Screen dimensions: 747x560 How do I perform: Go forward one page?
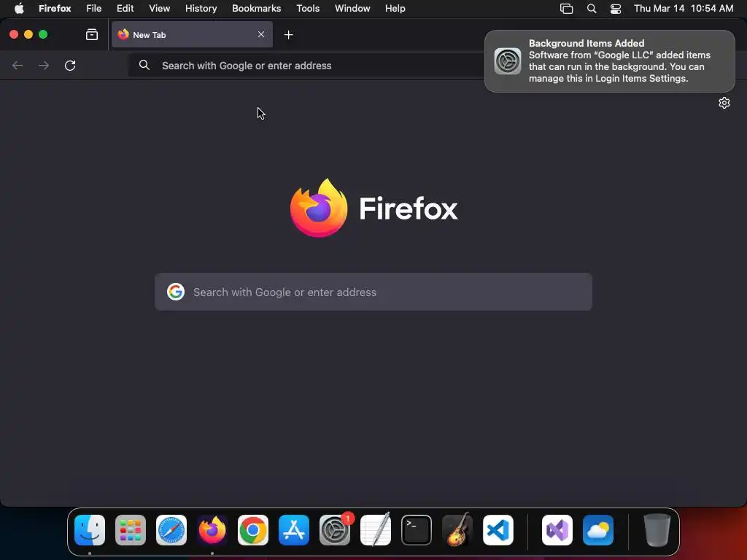[x=44, y=65]
